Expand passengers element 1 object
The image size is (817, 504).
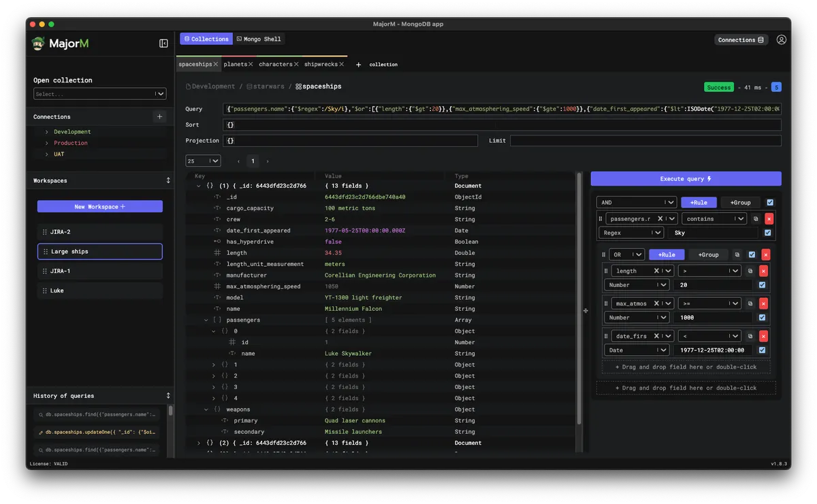pyautogui.click(x=214, y=365)
